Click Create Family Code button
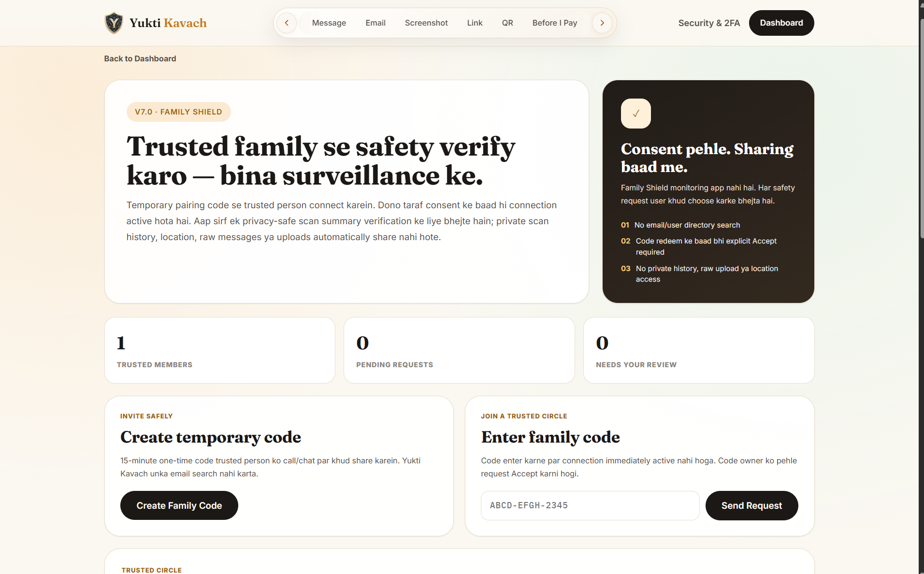 [x=179, y=505]
